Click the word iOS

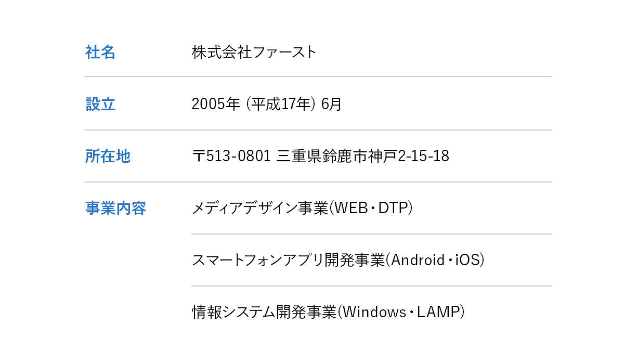467,260
